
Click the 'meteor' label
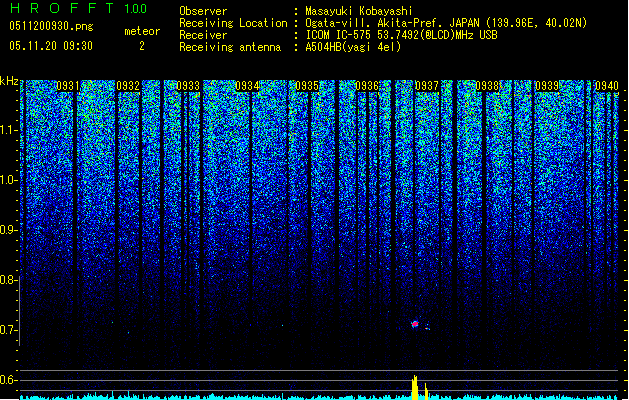142,31
